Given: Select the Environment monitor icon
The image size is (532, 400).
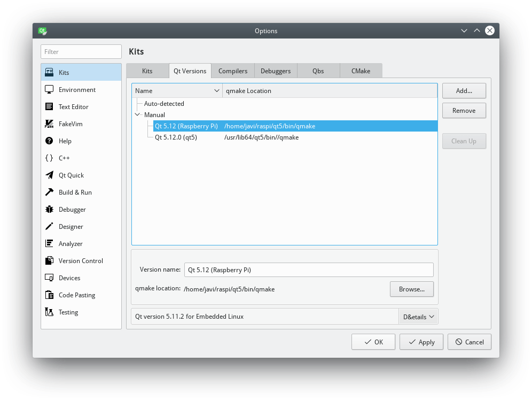Looking at the screenshot, I should point(49,89).
